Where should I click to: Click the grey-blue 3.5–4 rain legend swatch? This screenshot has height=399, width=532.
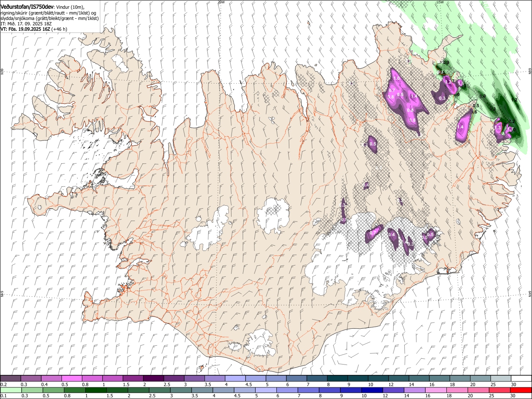point(202,390)
